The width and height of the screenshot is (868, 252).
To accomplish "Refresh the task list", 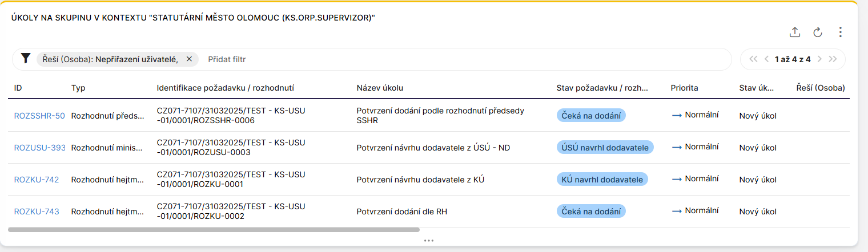I will [x=817, y=32].
